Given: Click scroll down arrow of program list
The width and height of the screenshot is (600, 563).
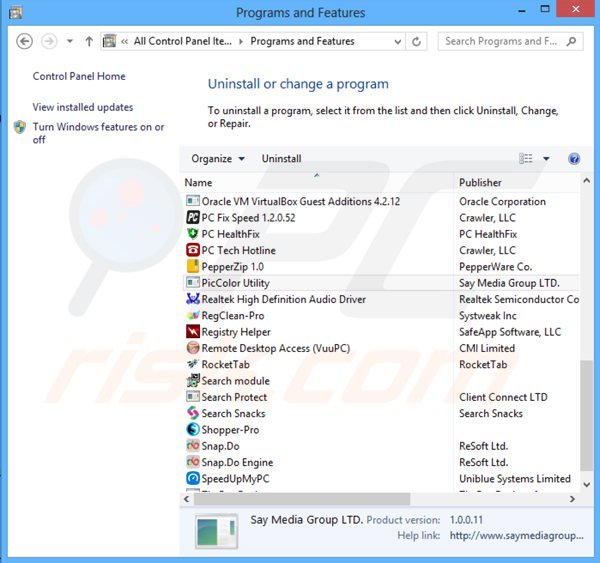Looking at the screenshot, I should coord(586,485).
